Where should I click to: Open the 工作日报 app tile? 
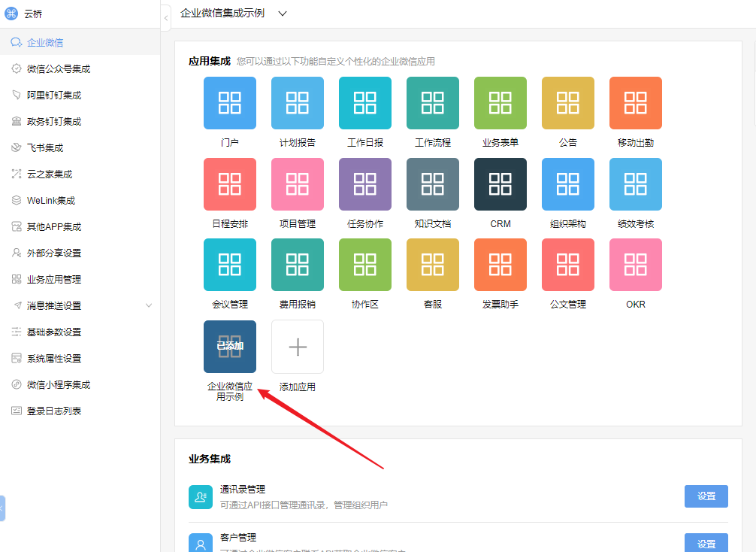pos(365,103)
